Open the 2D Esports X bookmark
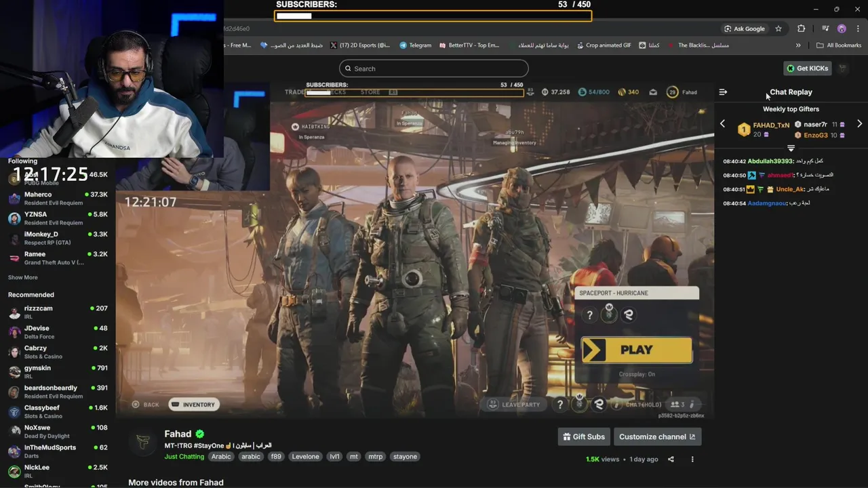This screenshot has width=868, height=488. pyautogui.click(x=360, y=45)
